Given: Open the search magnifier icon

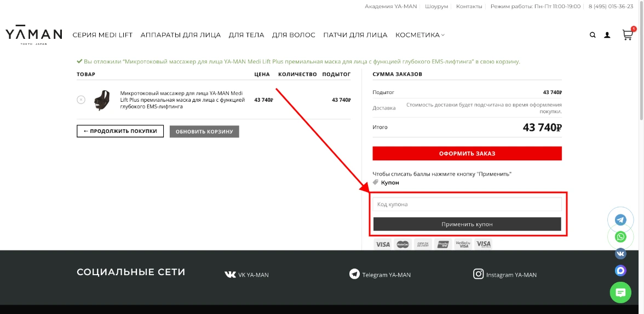Looking at the screenshot, I should click(593, 35).
